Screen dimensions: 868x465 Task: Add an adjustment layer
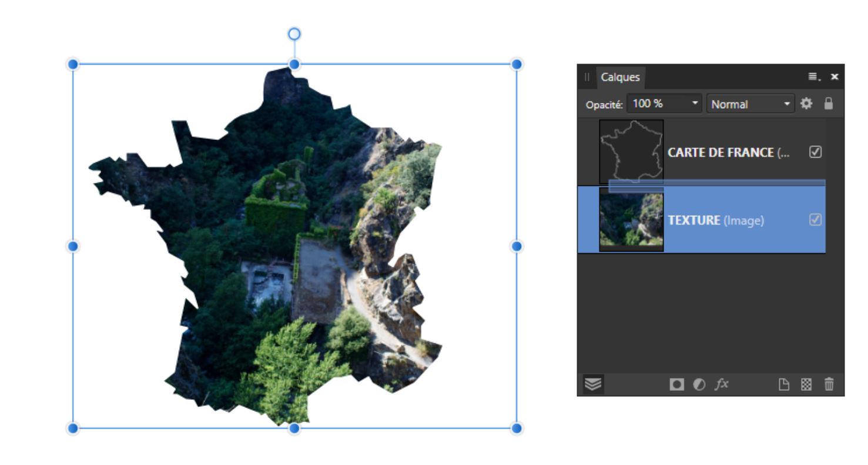click(699, 384)
